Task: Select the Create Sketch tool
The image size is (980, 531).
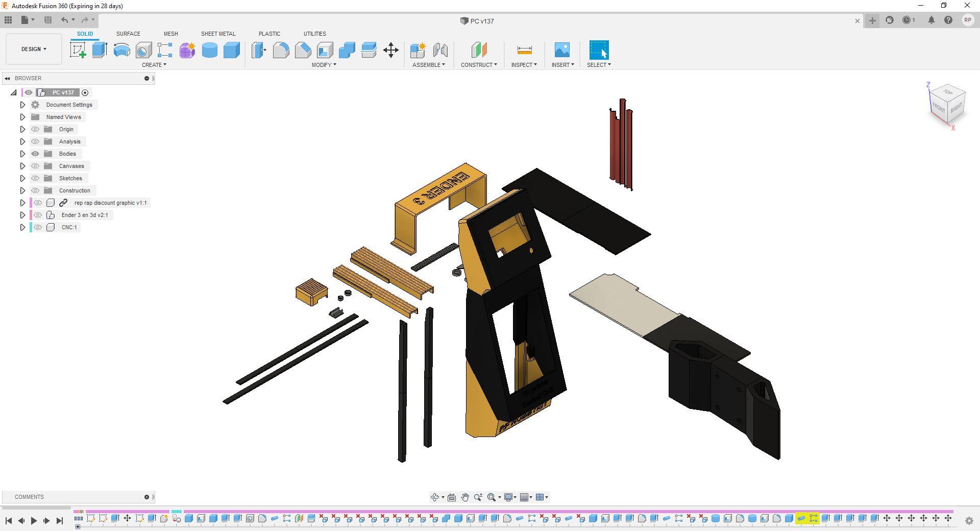Action: pyautogui.click(x=78, y=50)
